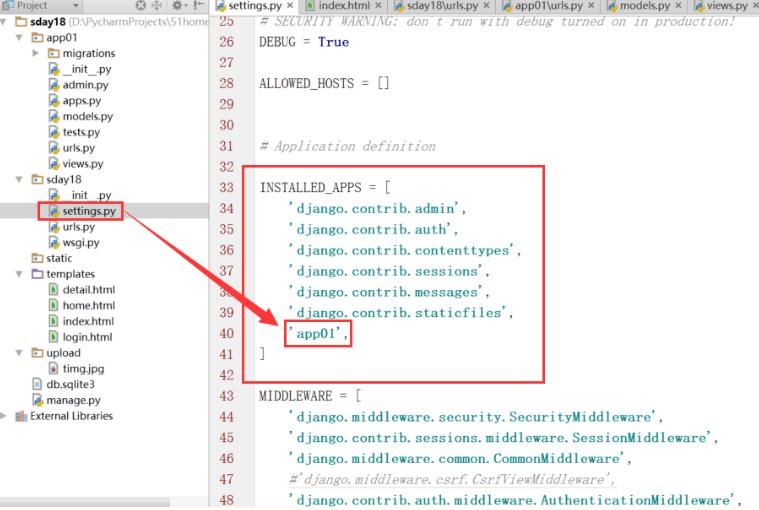Switch to the models.py editor tab
Viewport: 759px width, 510px height.
coord(644,6)
